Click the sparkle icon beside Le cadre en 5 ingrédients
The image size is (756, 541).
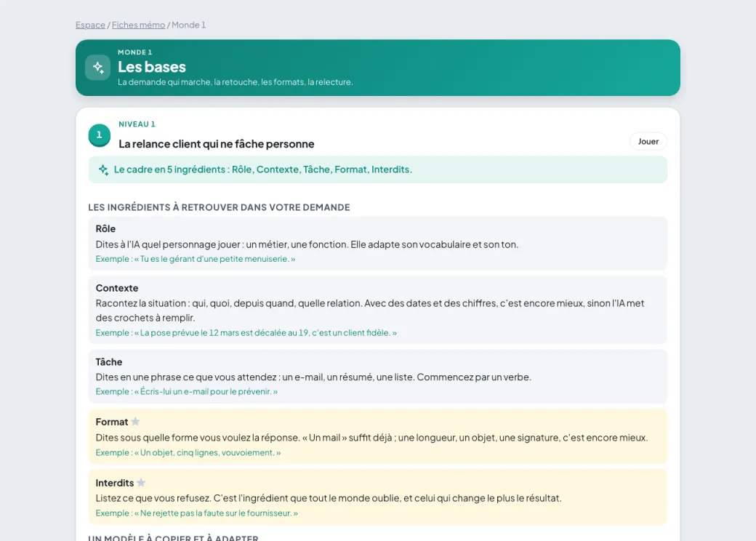coord(103,169)
